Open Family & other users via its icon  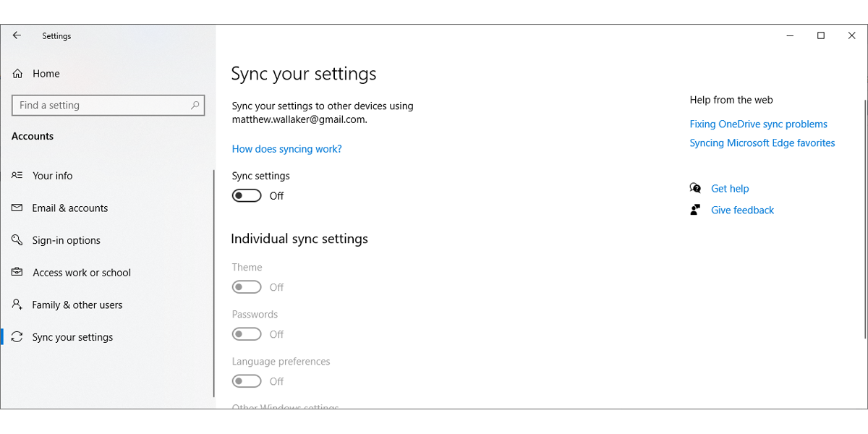[17, 305]
